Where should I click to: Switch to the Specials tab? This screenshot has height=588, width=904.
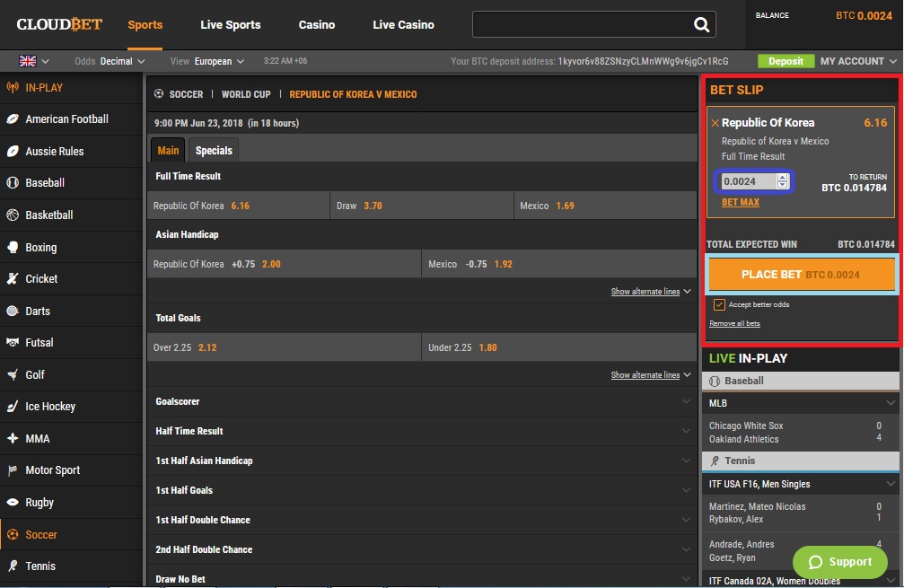(x=214, y=150)
